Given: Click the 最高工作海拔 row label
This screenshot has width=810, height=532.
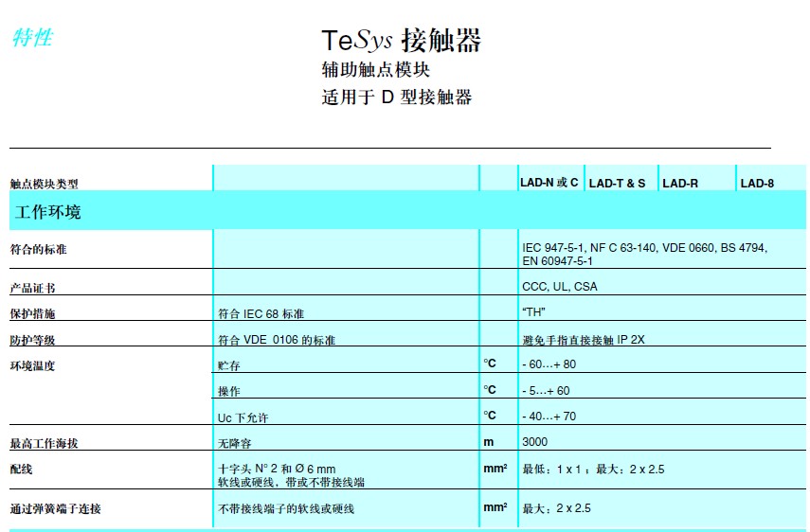Looking at the screenshot, I should point(44,443).
